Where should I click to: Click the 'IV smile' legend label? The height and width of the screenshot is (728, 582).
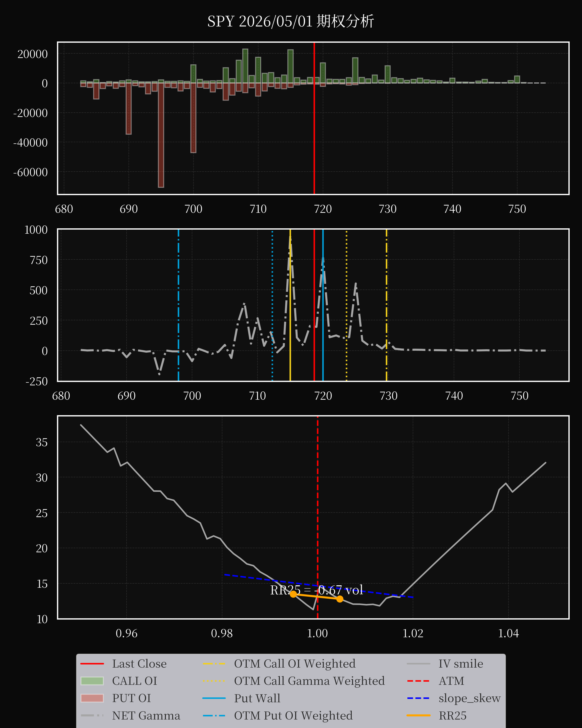coord(461,663)
